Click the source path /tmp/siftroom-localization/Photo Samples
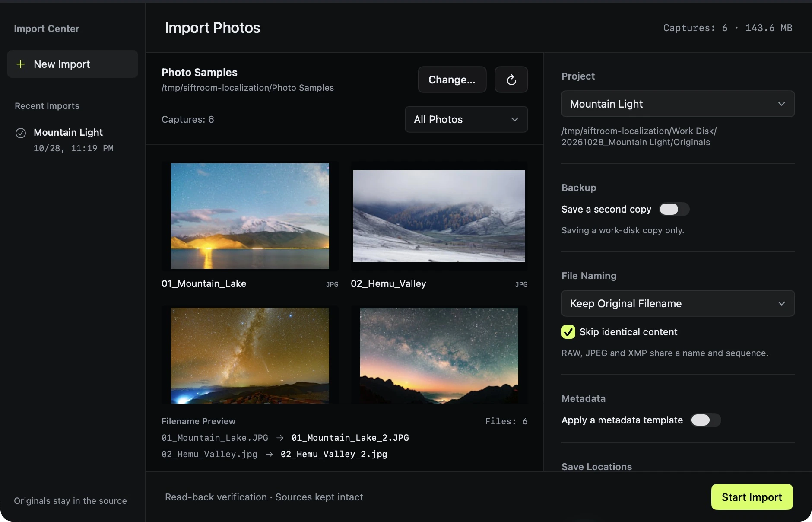This screenshot has width=812, height=522. 247,88
